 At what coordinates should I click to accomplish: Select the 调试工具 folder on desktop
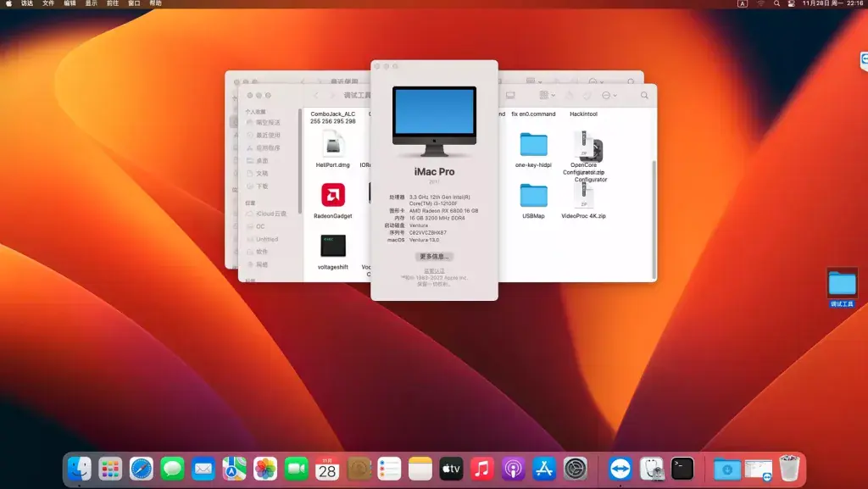coord(842,288)
